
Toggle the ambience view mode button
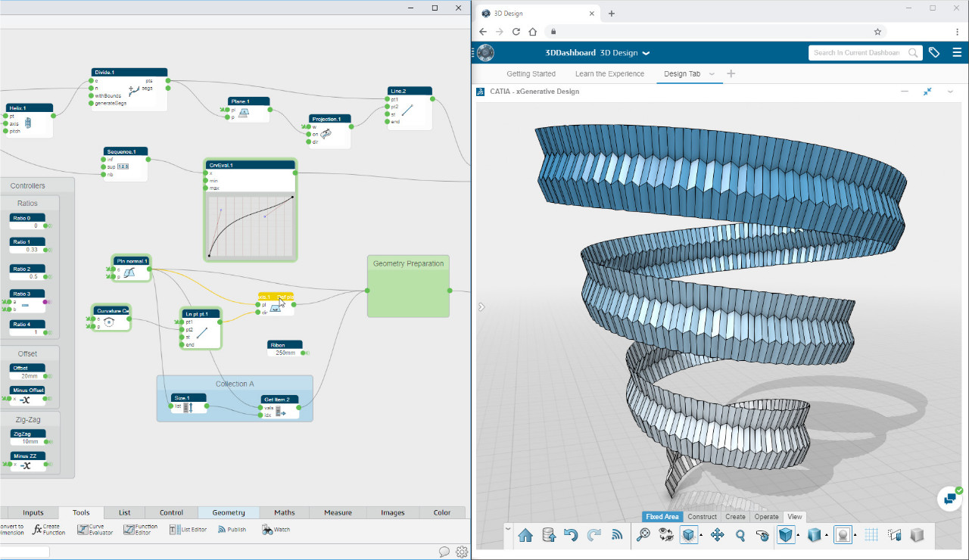[x=842, y=536]
